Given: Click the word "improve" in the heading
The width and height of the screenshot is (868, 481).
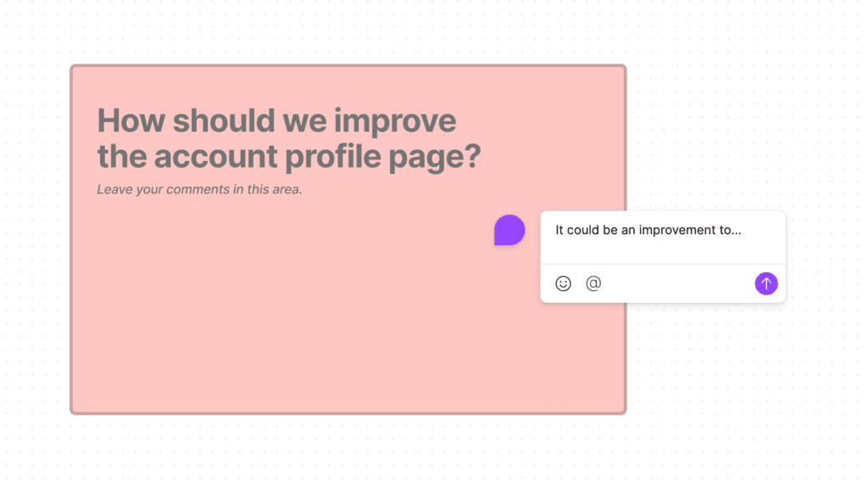Looking at the screenshot, I should tap(395, 120).
